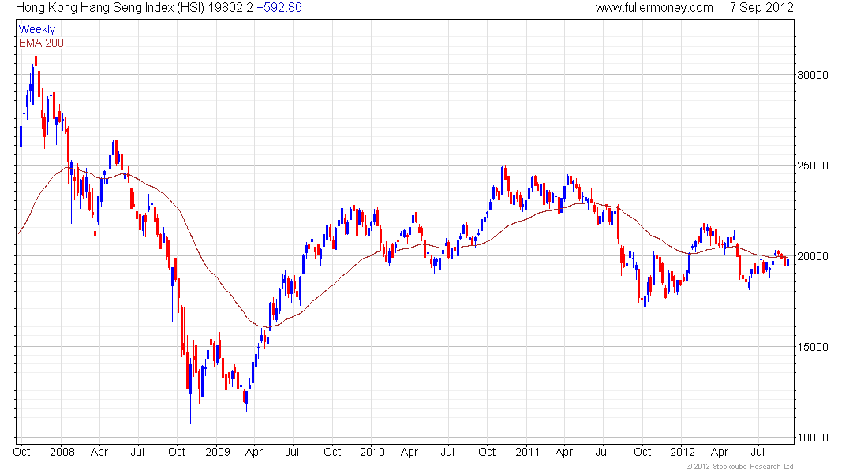Click the date '7 Sep 2012'
Image resolution: width=868 pixels, height=473 pixels.
(761, 8)
